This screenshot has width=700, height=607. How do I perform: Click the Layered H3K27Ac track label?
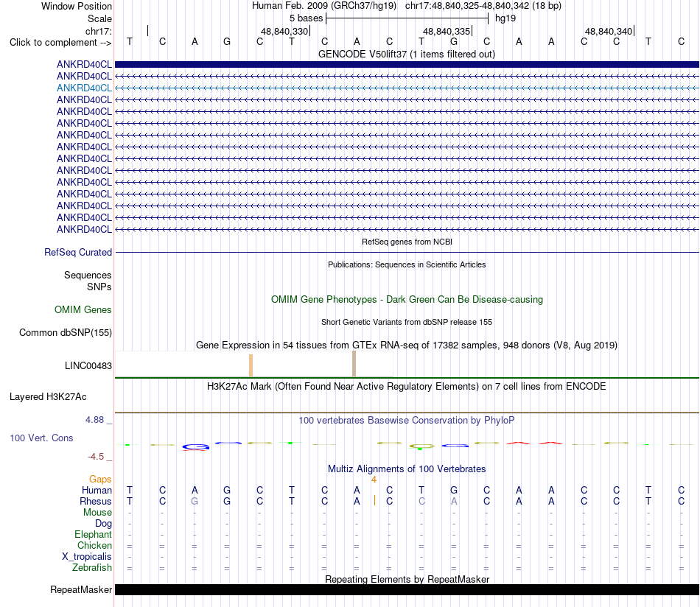click(48, 397)
